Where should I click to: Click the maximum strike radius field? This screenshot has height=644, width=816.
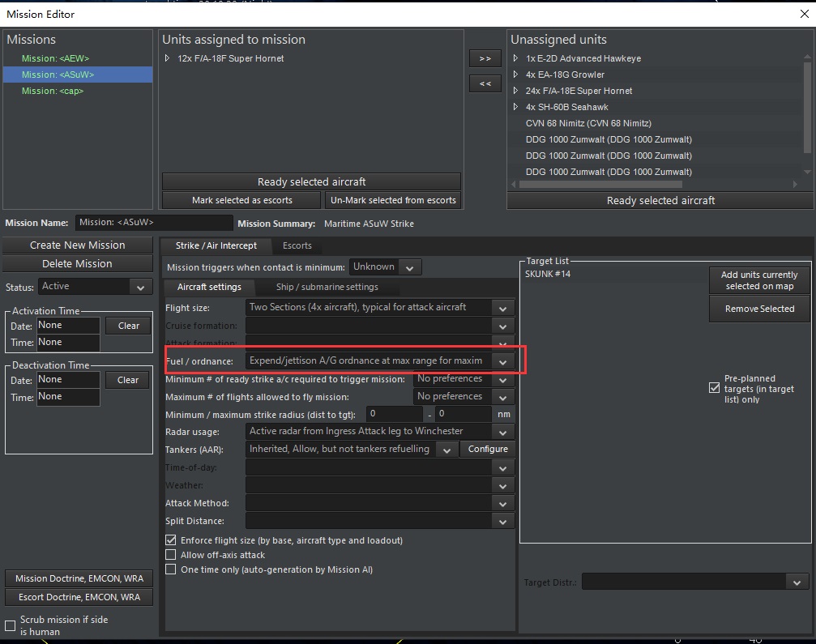[x=464, y=414]
